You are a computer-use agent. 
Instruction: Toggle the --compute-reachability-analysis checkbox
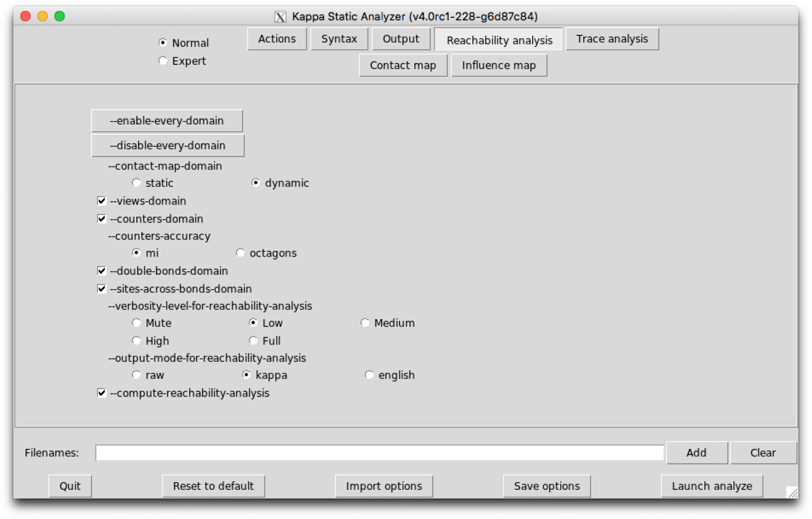(x=101, y=393)
